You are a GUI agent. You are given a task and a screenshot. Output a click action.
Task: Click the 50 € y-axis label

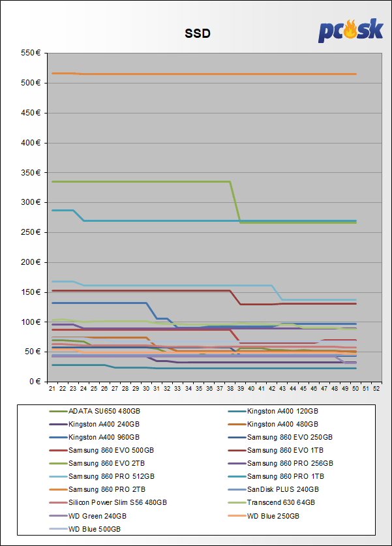coord(33,352)
